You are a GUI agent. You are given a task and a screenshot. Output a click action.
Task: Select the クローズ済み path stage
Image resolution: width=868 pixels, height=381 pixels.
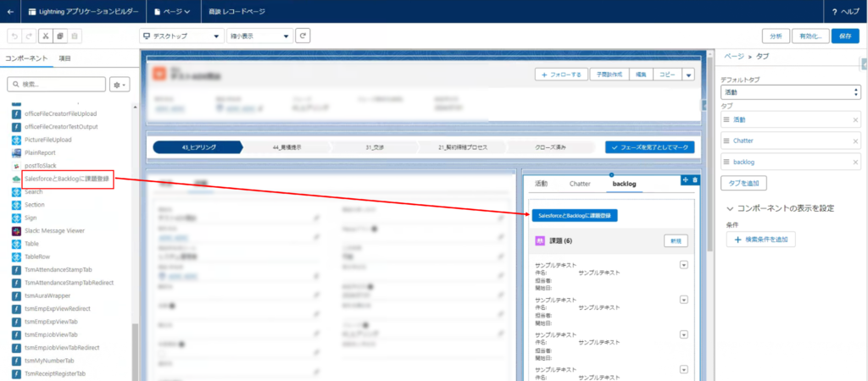549,147
